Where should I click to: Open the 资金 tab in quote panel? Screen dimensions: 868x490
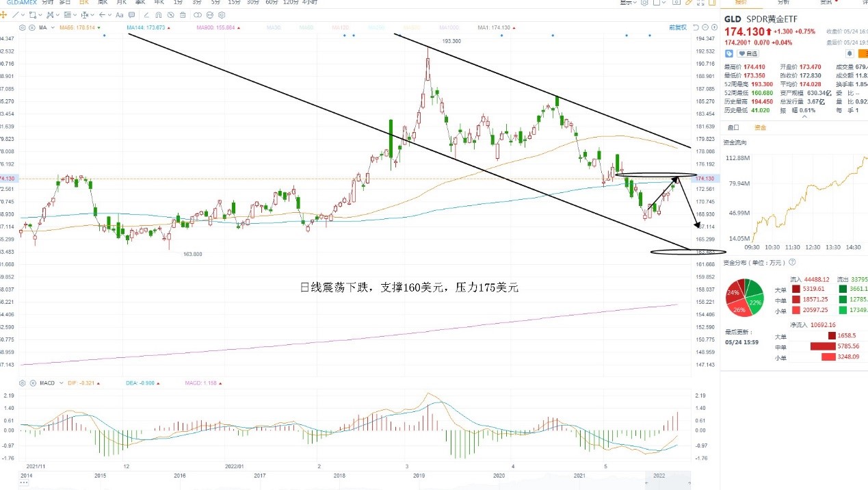[x=760, y=127]
